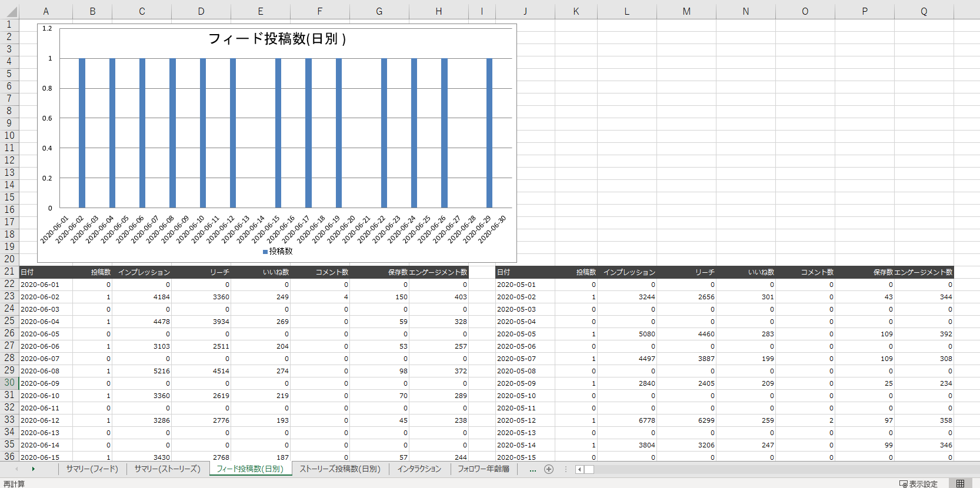Click the add new sheet plus icon
This screenshot has height=488, width=980.
(549, 469)
